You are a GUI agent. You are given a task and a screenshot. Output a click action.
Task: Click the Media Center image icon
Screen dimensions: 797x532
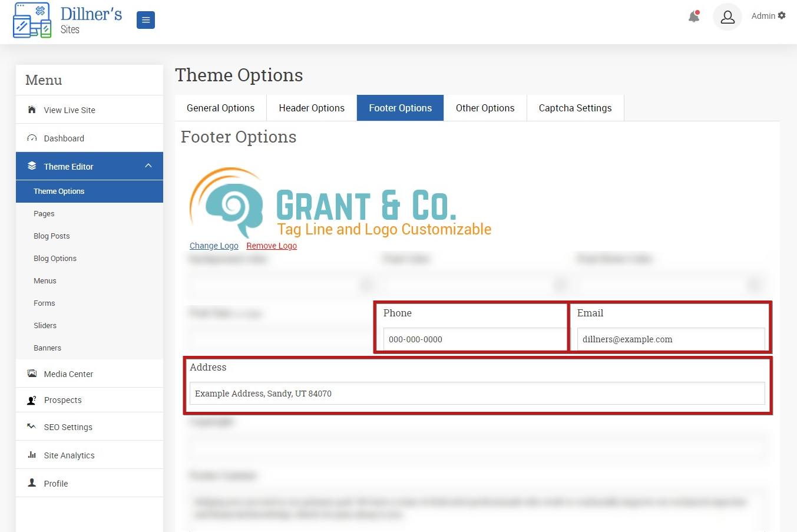(x=32, y=374)
